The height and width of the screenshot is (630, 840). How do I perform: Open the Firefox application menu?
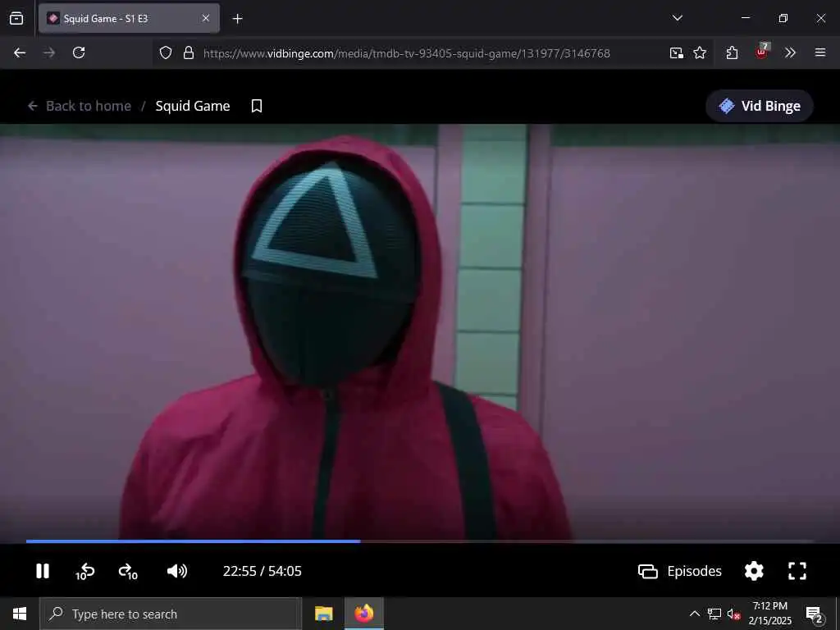tap(820, 52)
